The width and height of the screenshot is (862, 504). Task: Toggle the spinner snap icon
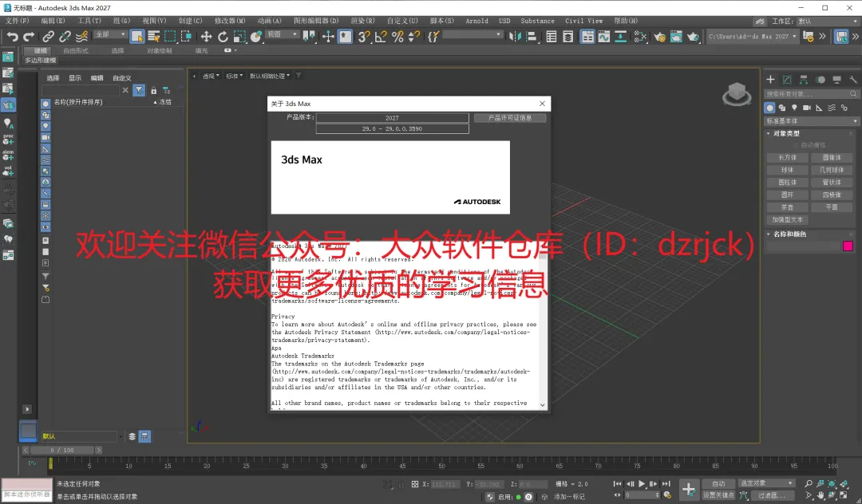click(x=414, y=36)
